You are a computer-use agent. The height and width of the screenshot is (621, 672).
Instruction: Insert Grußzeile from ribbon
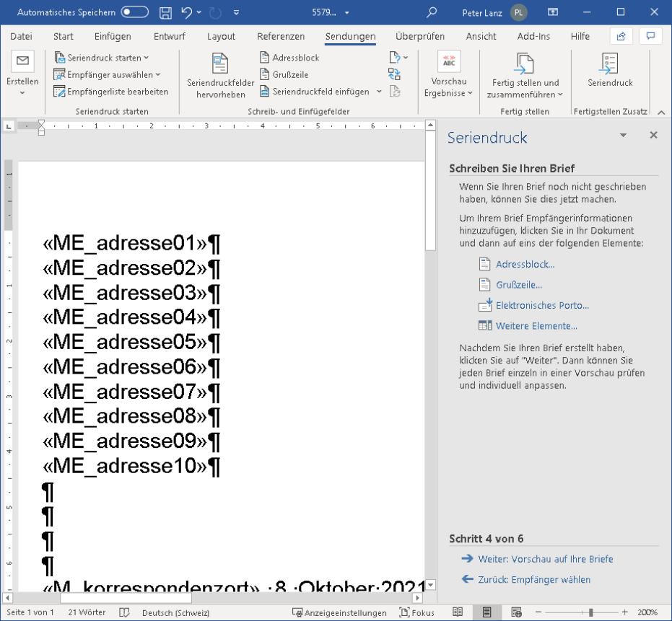(284, 74)
